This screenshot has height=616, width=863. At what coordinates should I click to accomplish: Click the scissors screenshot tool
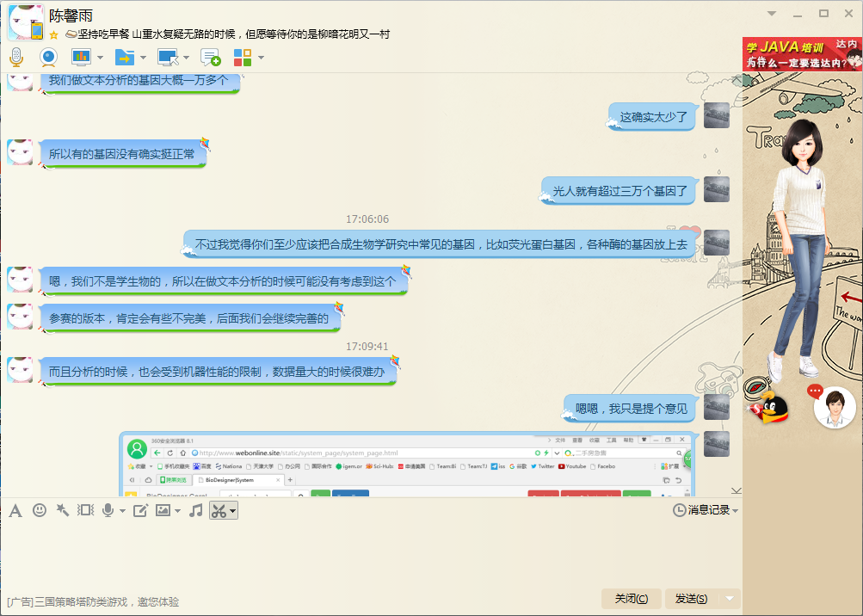click(x=219, y=511)
